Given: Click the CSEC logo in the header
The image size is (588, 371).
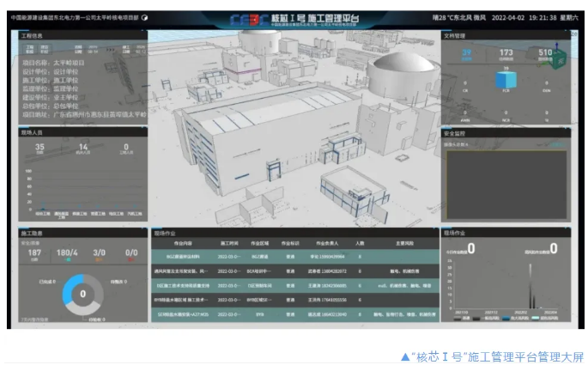Looking at the screenshot, I should (245, 18).
